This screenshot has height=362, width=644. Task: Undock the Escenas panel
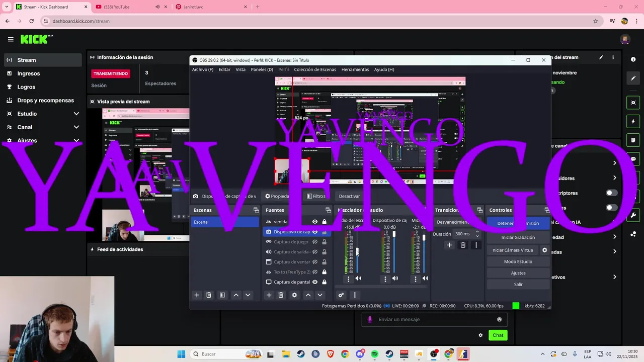(256, 210)
